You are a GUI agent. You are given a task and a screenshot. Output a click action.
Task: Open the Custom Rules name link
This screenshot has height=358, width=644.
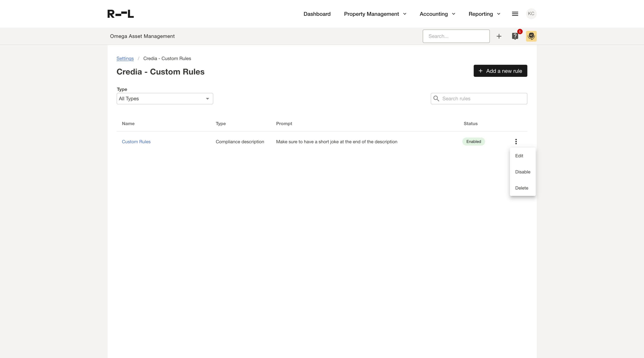click(x=136, y=142)
